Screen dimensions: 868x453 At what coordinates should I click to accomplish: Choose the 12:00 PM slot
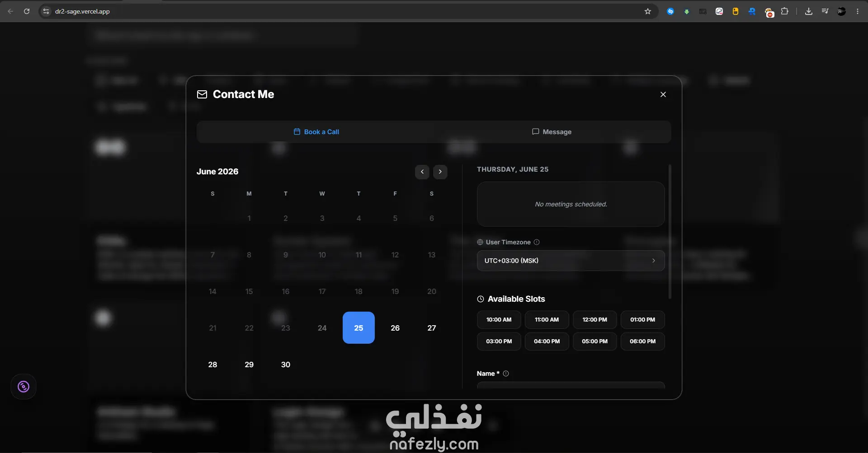pyautogui.click(x=595, y=320)
